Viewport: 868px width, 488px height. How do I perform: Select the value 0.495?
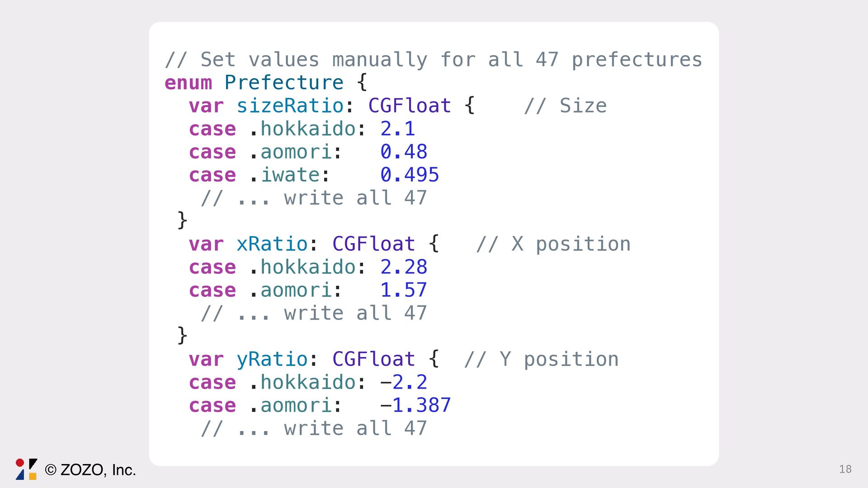pos(409,175)
